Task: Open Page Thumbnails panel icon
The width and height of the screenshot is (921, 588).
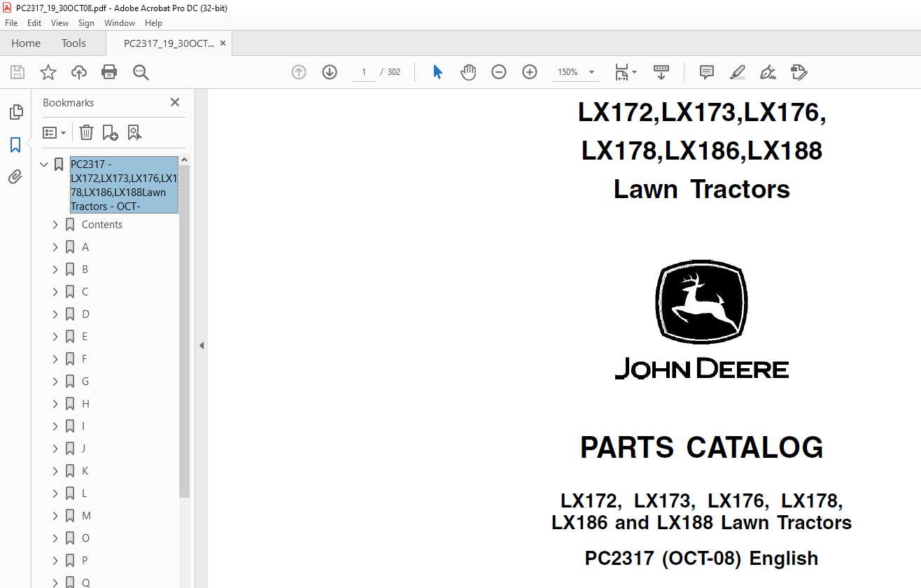Action: [x=15, y=112]
